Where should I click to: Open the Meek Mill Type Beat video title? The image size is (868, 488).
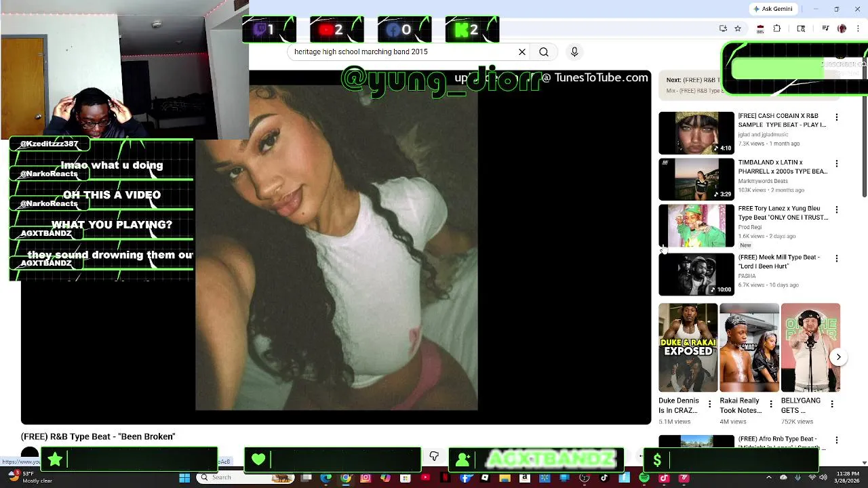tap(779, 262)
